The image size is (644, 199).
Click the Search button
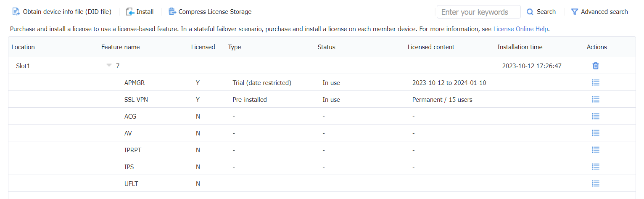[x=541, y=12]
